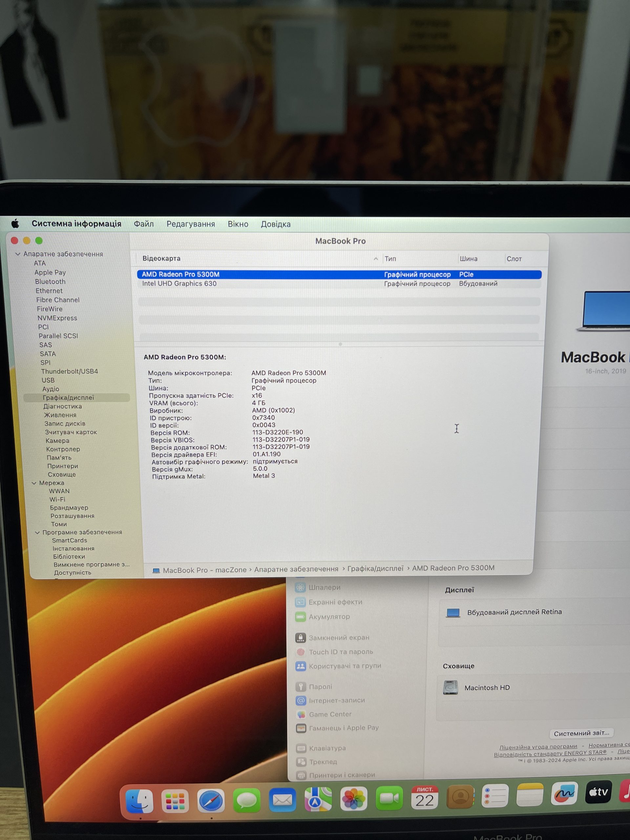Open Системна інформація app menu

(76, 223)
